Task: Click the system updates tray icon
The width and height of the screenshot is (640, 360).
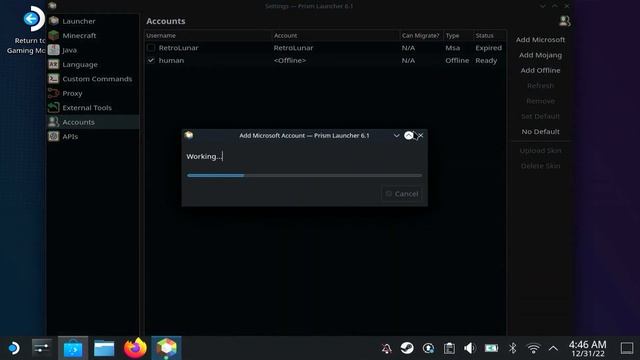Action: (x=428, y=348)
